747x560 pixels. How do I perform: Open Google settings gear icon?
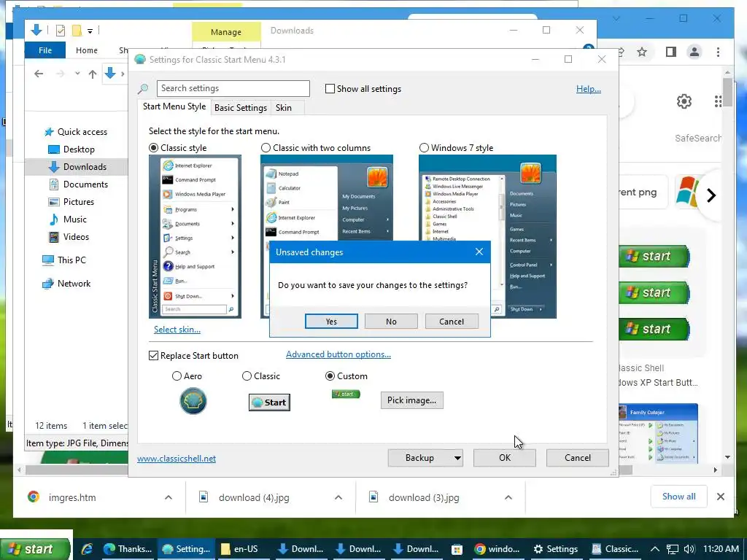[684, 101]
